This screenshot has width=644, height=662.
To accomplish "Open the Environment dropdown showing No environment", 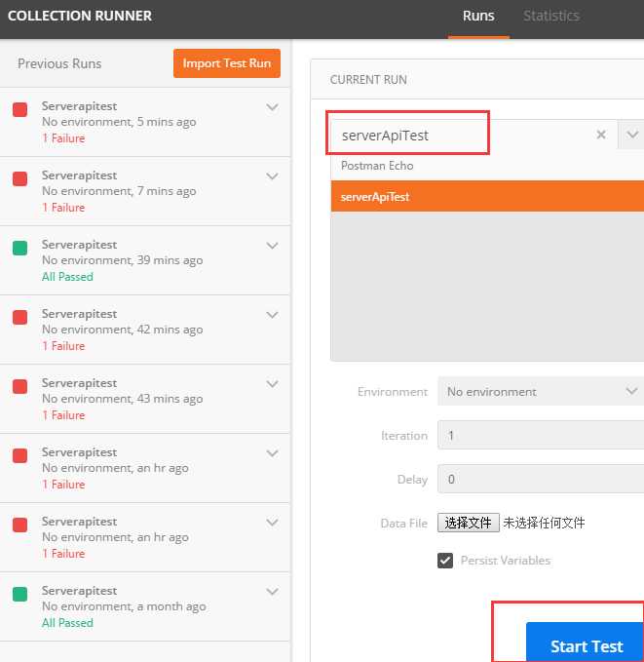I will click(541, 391).
